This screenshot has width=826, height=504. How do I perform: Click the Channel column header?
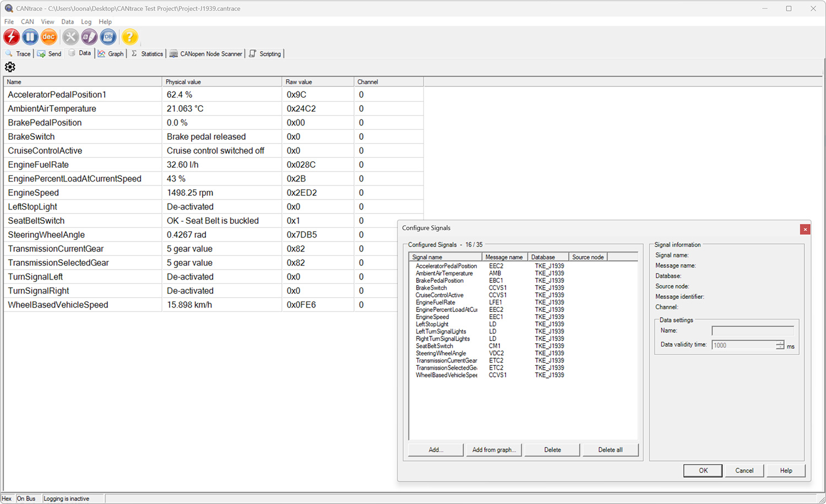coord(389,81)
